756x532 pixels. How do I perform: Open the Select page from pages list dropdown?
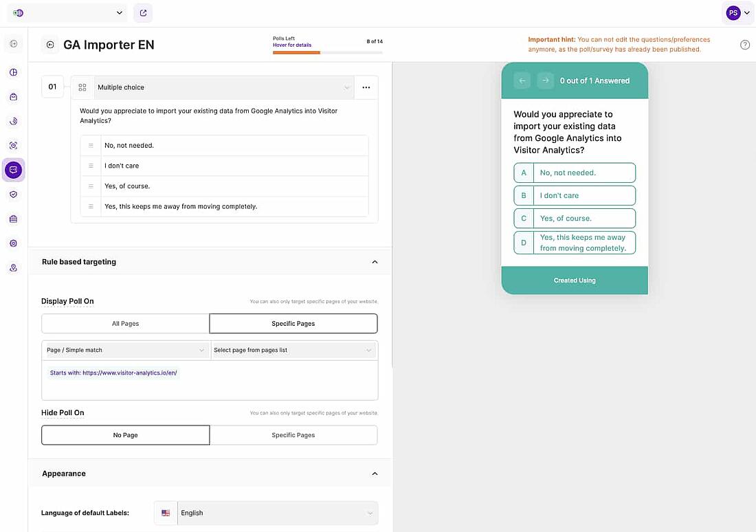click(x=293, y=350)
